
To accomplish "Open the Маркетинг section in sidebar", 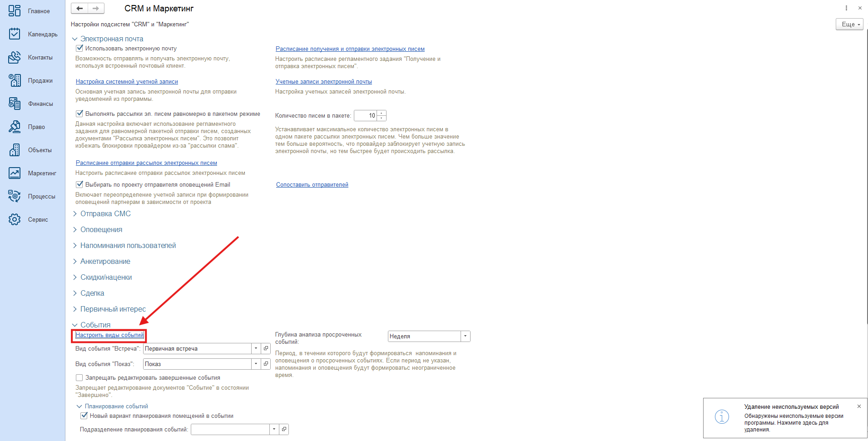I will [x=15, y=173].
